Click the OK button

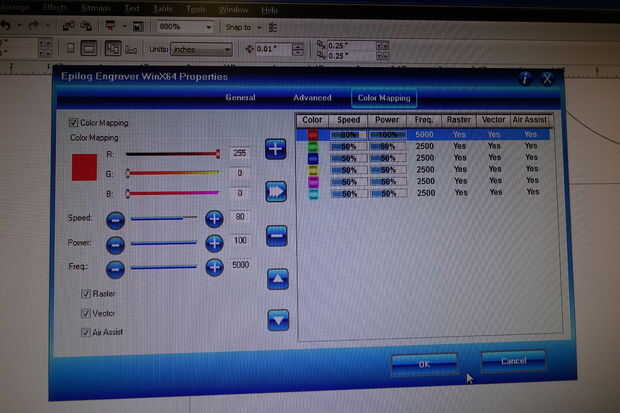(425, 364)
